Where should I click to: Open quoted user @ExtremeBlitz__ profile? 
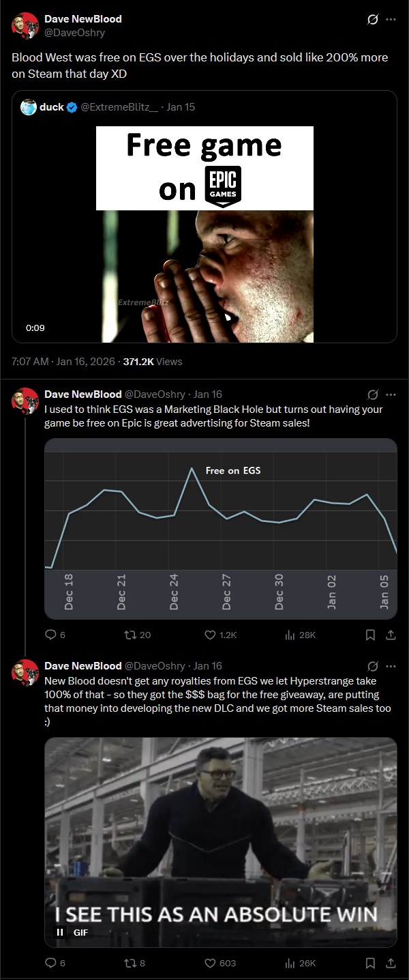pyautogui.click(x=120, y=107)
